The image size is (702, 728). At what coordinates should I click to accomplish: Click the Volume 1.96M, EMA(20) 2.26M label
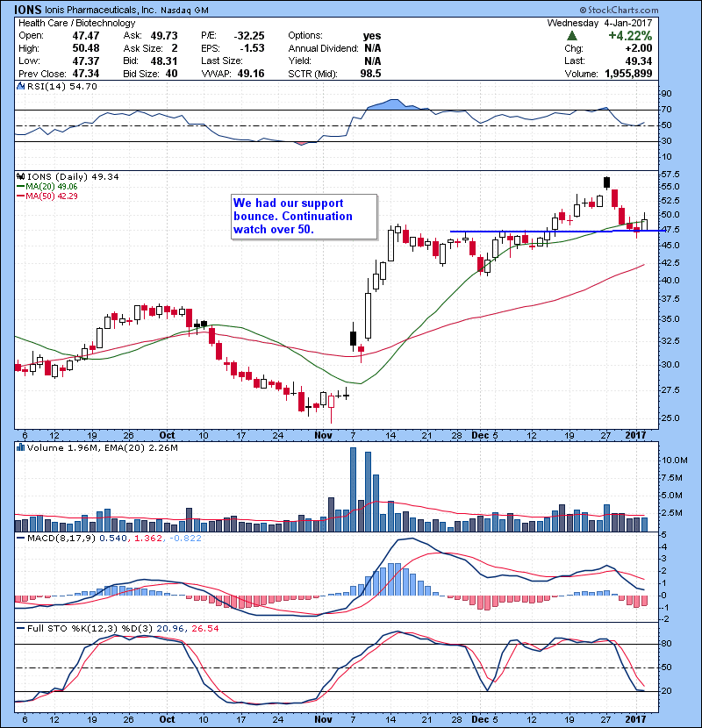coord(103,448)
